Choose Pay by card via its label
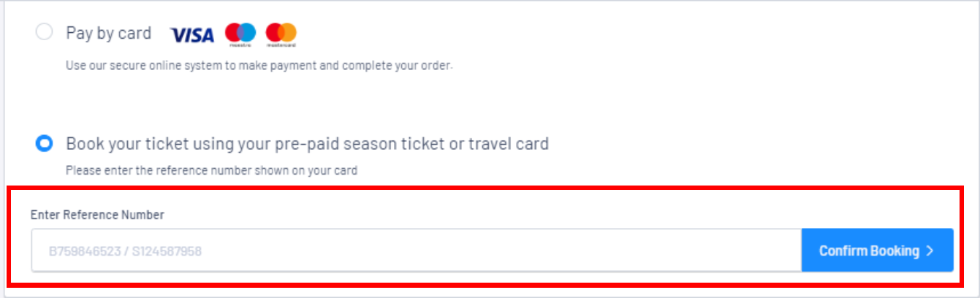Image resolution: width=980 pixels, height=298 pixels. [109, 33]
